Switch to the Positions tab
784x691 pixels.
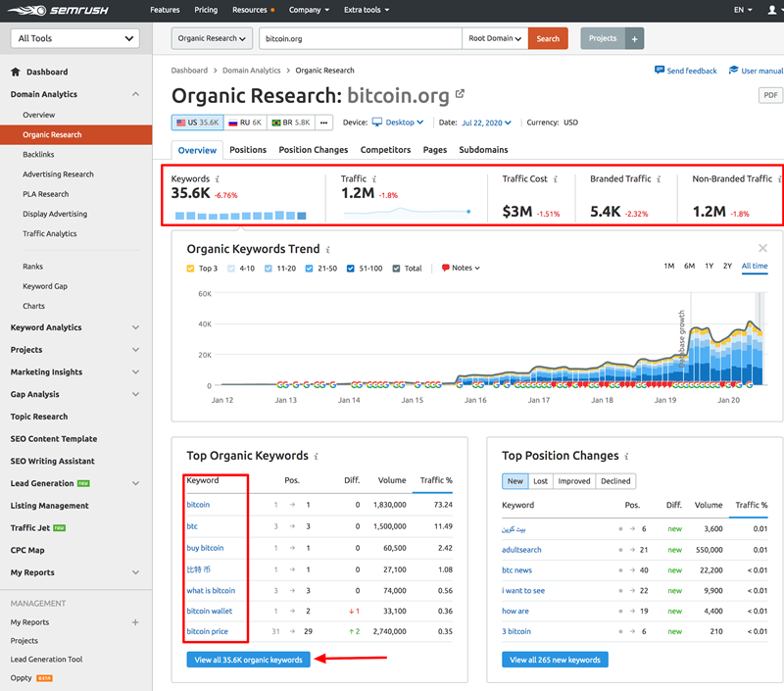click(248, 150)
